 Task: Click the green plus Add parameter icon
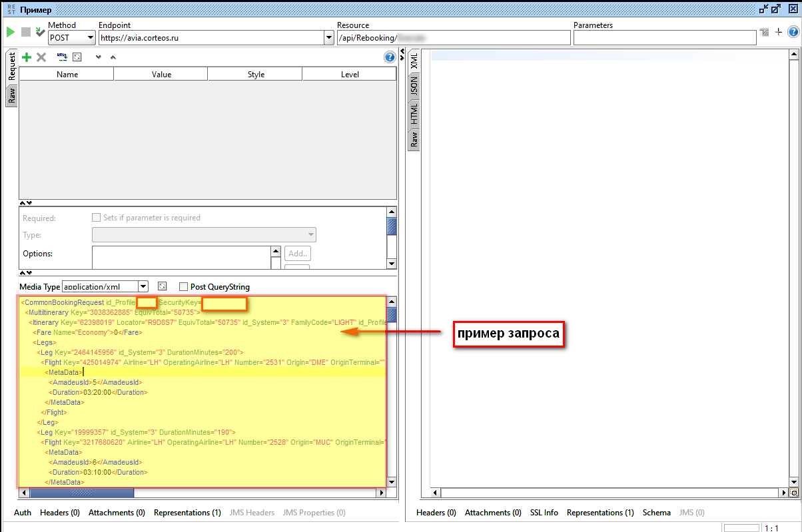coord(27,57)
